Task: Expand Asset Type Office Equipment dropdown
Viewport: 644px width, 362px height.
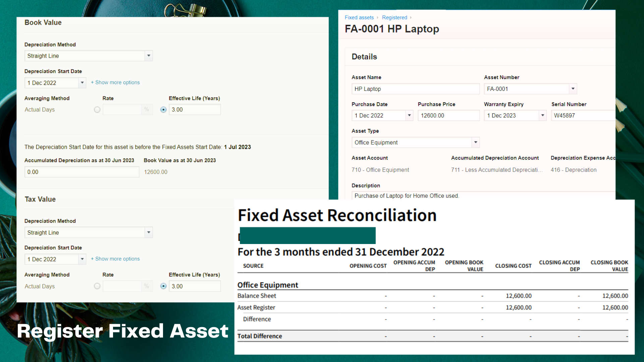Action: 475,142
